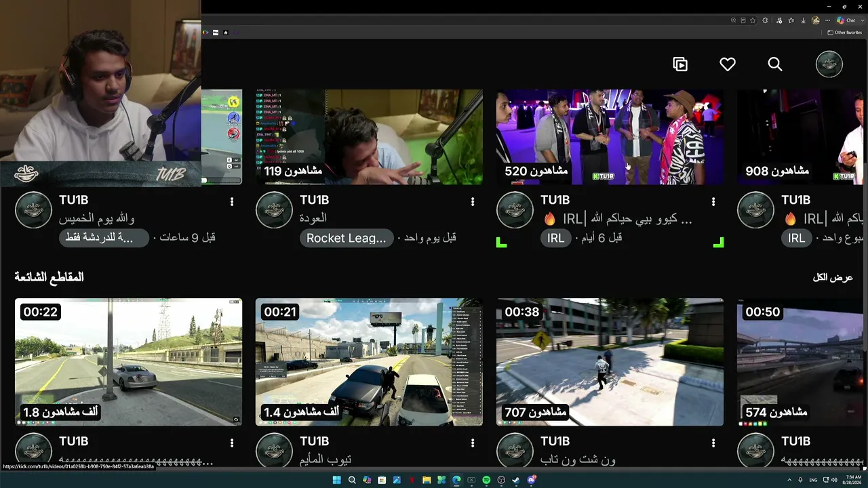This screenshot has width=868, height=488.
Task: Open browser 'Settings and more' three-dot menu
Action: [x=827, y=20]
